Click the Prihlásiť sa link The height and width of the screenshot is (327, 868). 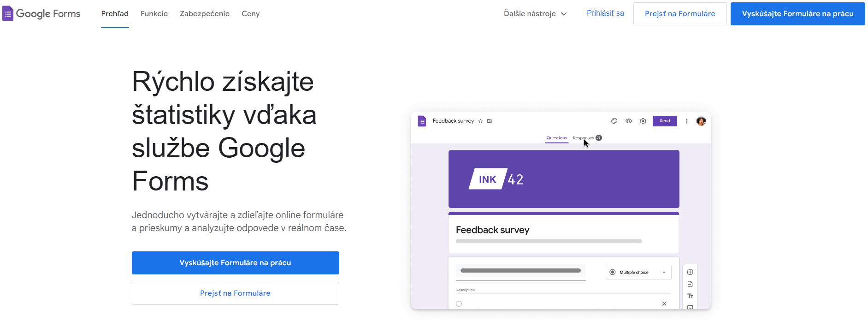point(605,13)
